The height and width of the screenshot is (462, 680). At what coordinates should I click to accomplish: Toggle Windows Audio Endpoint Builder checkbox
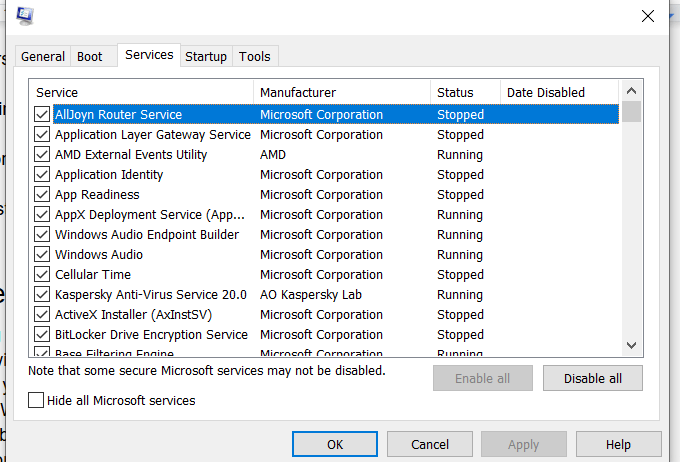tap(42, 234)
